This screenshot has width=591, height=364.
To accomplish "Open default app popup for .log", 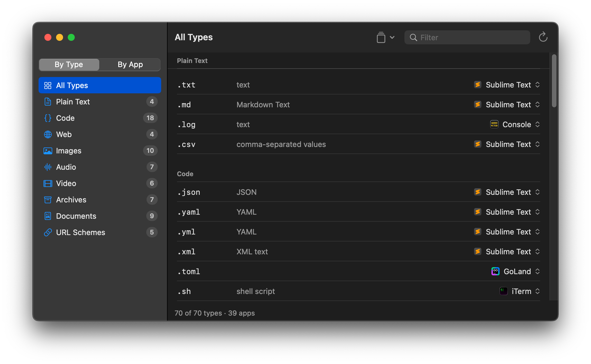I will (x=515, y=125).
